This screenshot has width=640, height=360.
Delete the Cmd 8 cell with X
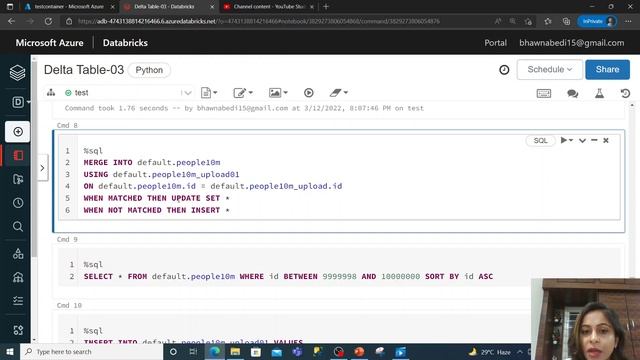tap(606, 140)
